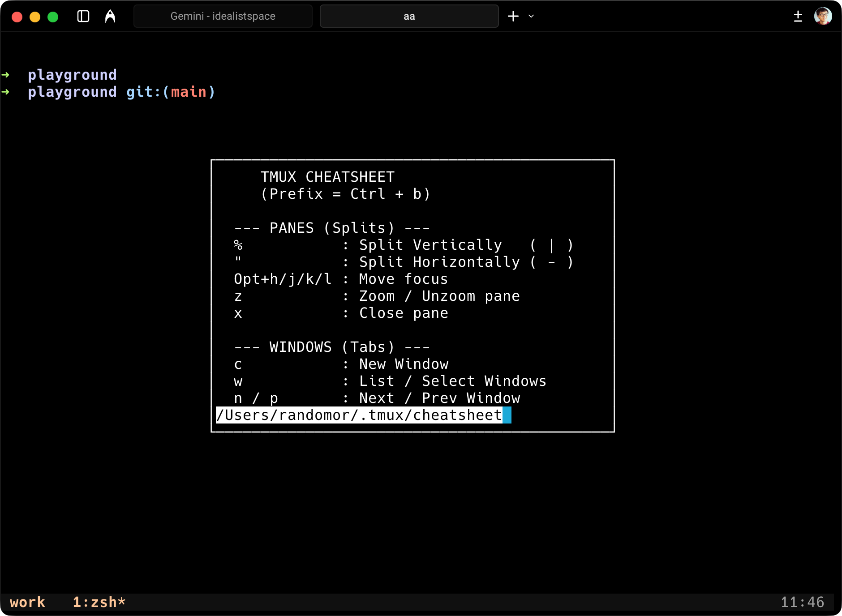Click the playground prompt arrow
The height and width of the screenshot is (616, 842).
pyautogui.click(x=6, y=75)
